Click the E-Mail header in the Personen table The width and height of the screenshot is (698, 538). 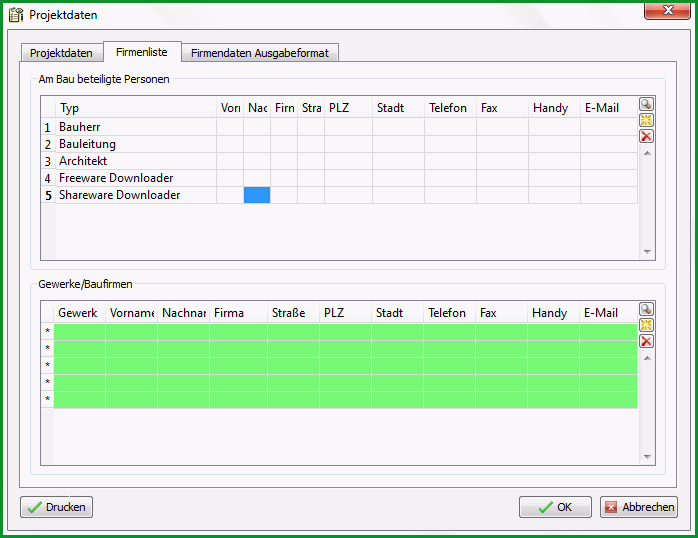click(609, 108)
